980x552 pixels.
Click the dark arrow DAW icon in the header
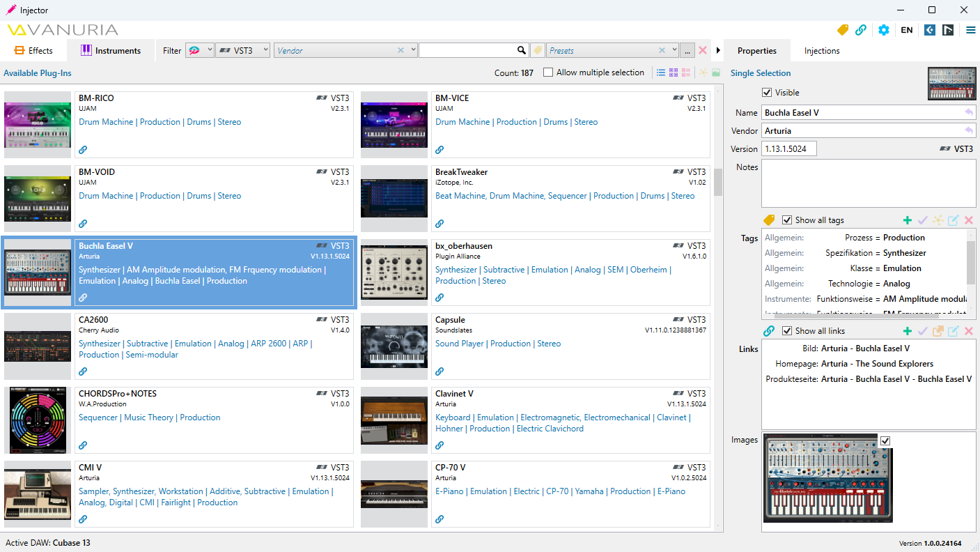coord(948,30)
